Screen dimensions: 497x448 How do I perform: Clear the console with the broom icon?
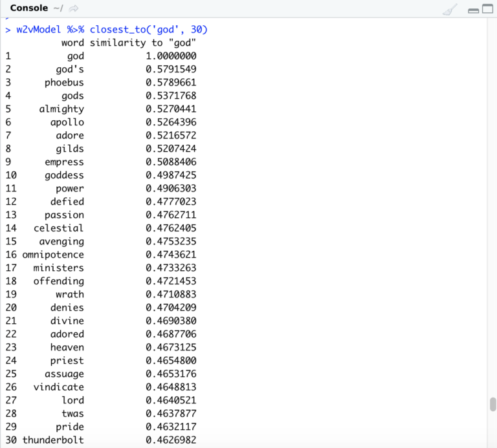click(449, 9)
